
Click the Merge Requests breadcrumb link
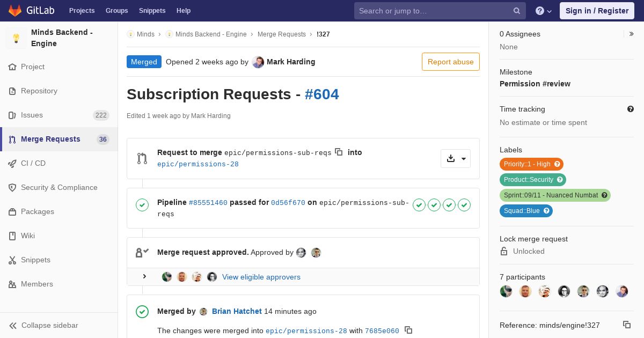(282, 34)
